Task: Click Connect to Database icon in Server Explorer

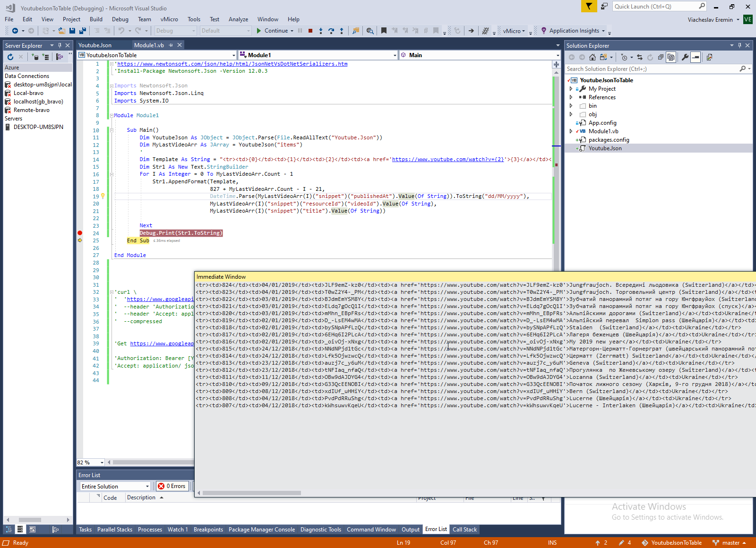Action: point(35,57)
